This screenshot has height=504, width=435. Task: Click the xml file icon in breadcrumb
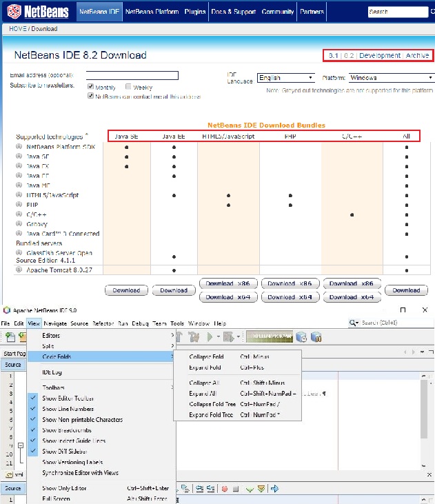tap(10, 474)
